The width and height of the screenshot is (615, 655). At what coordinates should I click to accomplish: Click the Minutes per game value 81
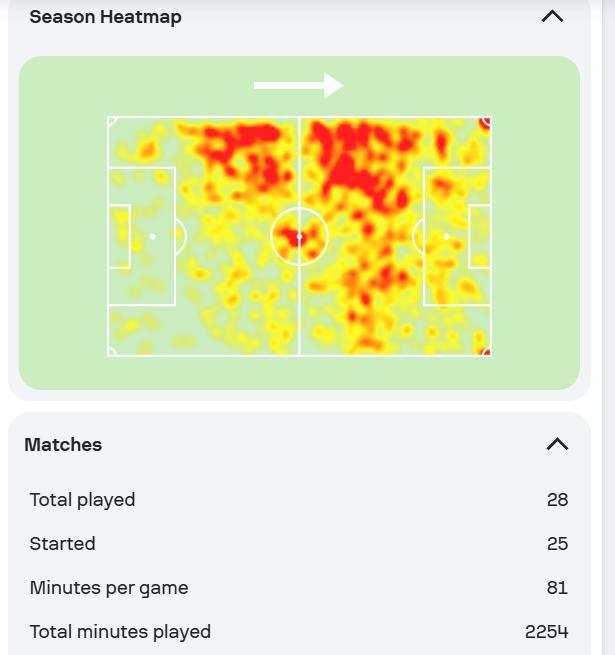(x=558, y=588)
